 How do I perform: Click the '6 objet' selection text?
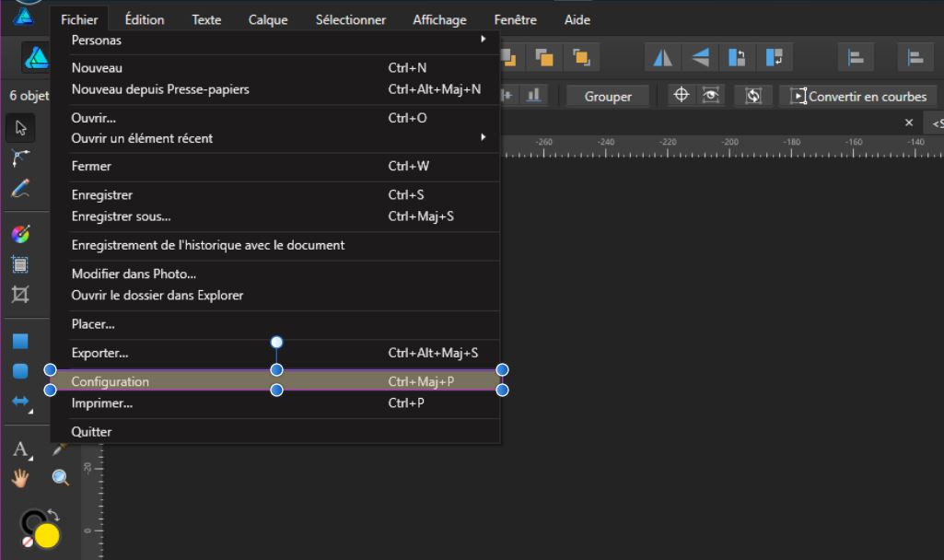(x=29, y=95)
